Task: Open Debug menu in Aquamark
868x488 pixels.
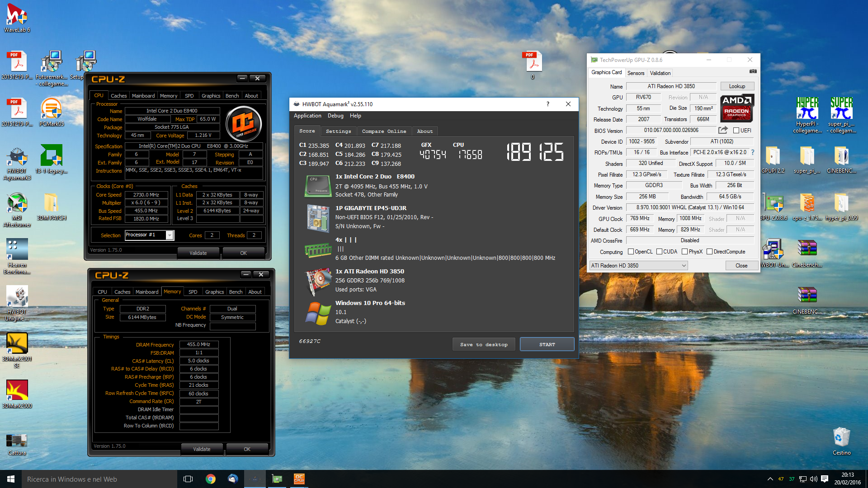Action: 335,116
